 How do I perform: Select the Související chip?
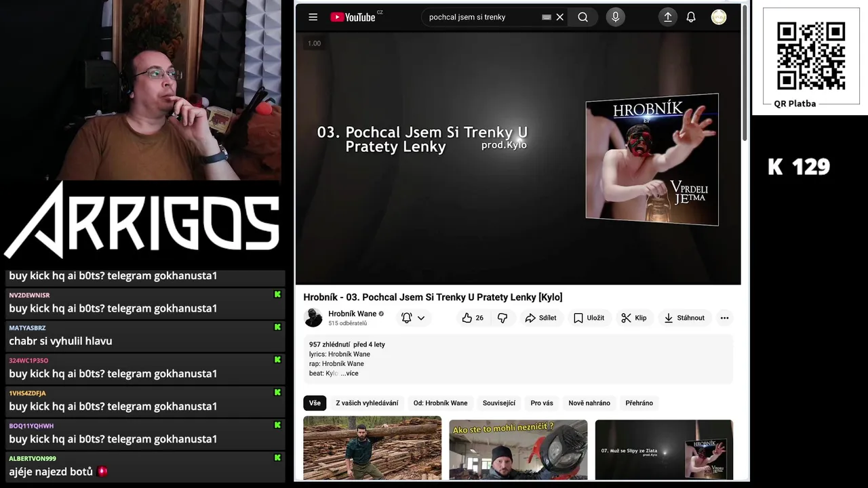[x=499, y=403]
